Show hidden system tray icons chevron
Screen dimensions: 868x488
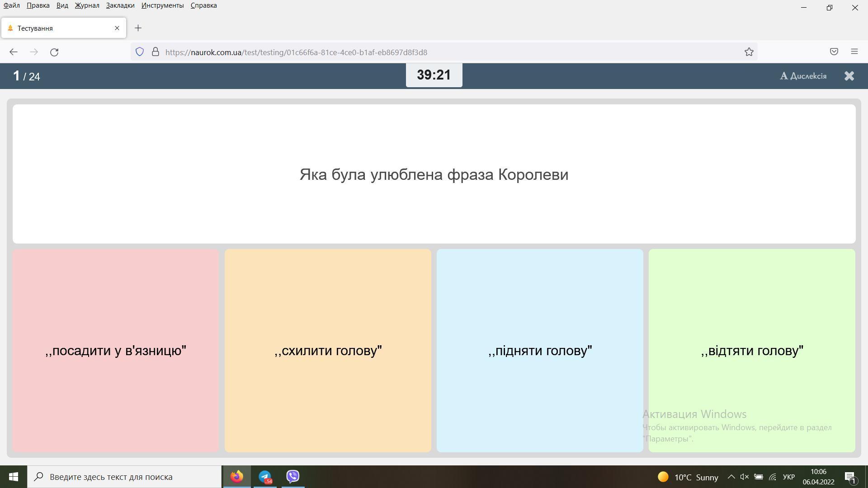731,477
